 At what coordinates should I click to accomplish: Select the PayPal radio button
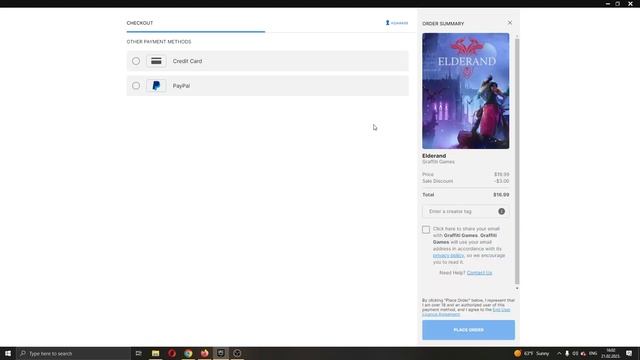pos(136,86)
